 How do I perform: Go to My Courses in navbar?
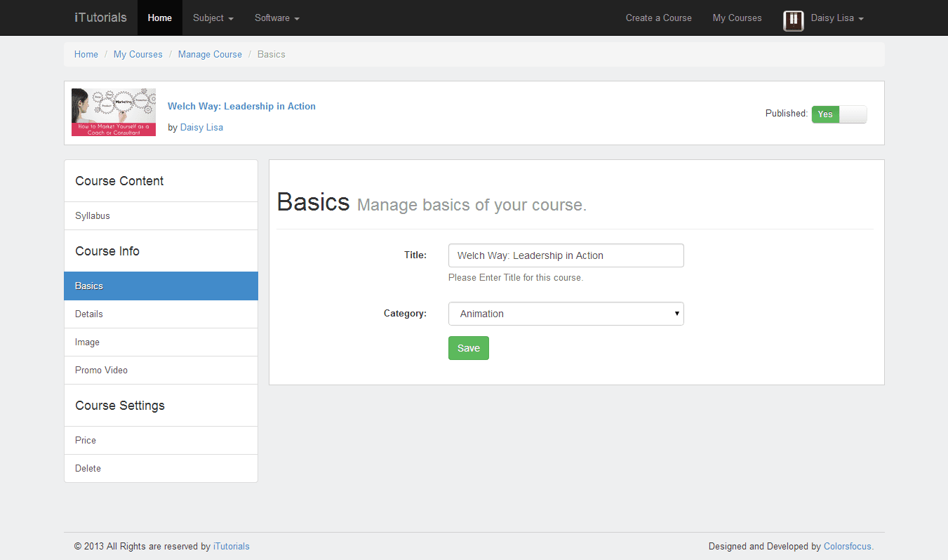[737, 18]
